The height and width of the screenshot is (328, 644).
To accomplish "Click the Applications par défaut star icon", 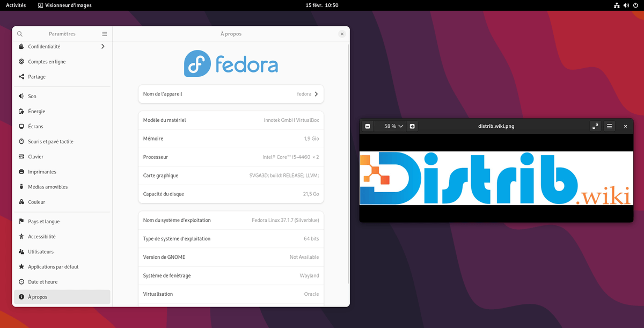I will point(21,267).
